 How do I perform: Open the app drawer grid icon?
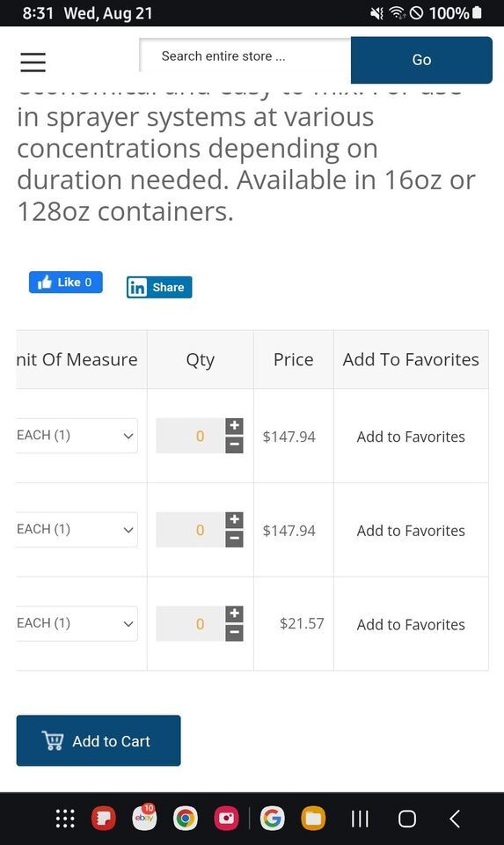[x=65, y=819]
